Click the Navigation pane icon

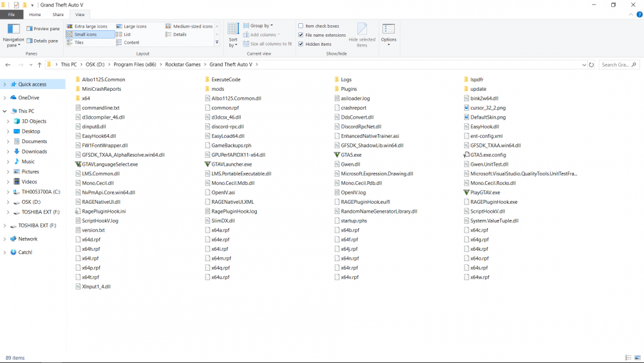(x=14, y=29)
